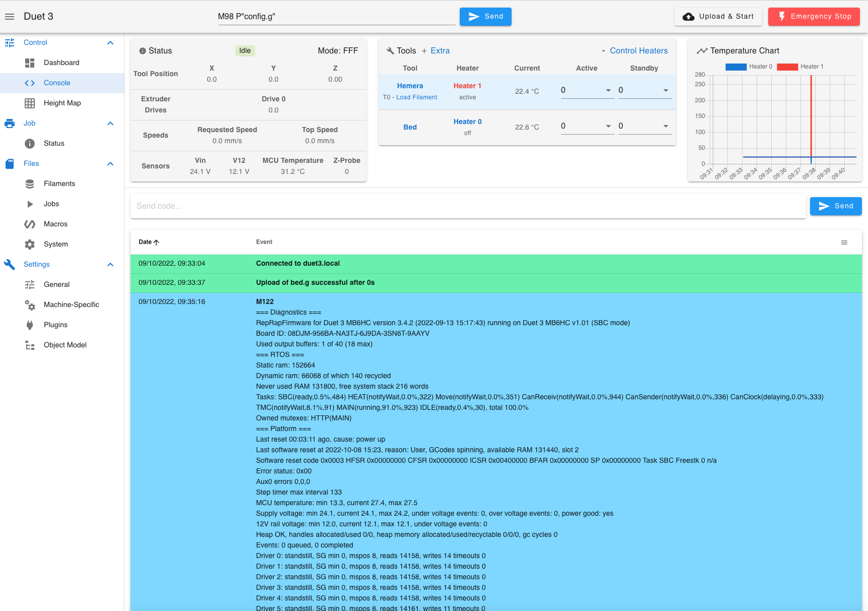Toggle Heater 0 blue legend swatch

tap(736, 67)
